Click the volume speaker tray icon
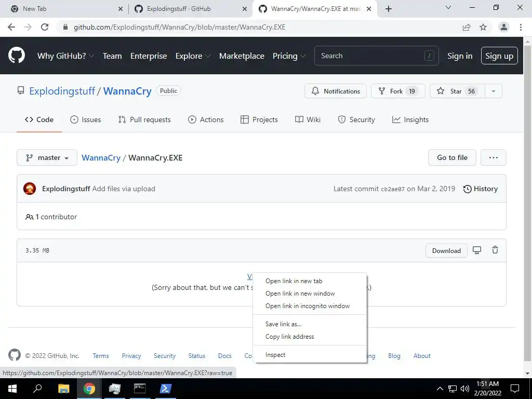Viewport: 532px width, 399px height. (465, 389)
